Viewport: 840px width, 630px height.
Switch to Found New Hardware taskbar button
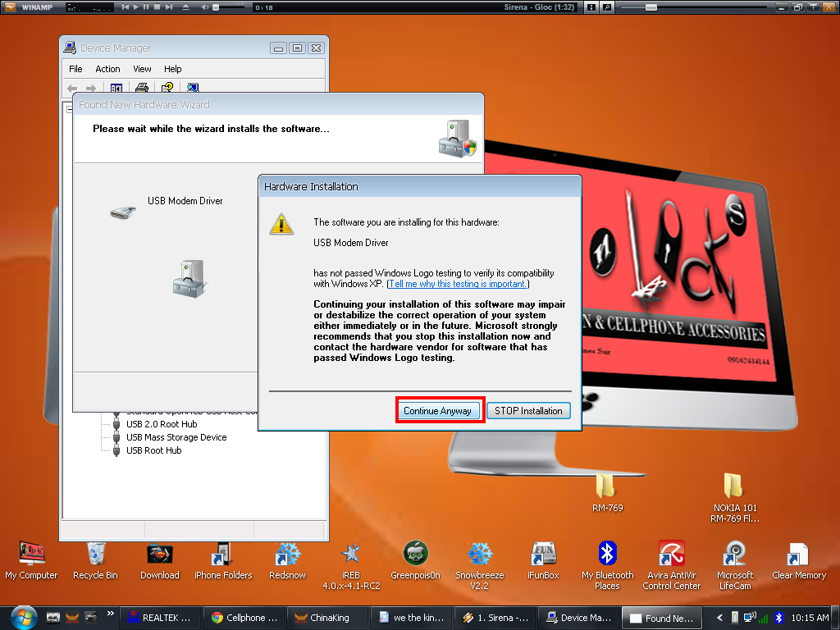[x=662, y=618]
